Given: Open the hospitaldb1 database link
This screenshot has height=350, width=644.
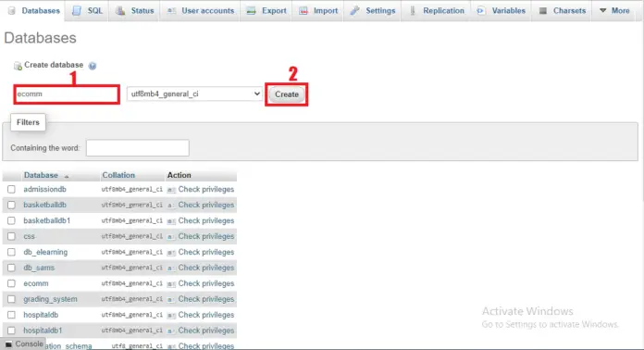Looking at the screenshot, I should coord(43,331).
